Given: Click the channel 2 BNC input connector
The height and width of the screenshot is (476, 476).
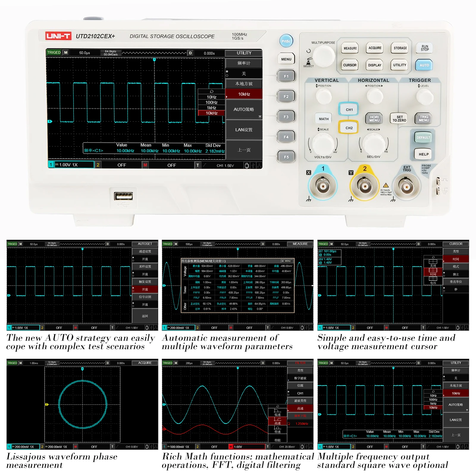Looking at the screenshot, I should 364,186.
